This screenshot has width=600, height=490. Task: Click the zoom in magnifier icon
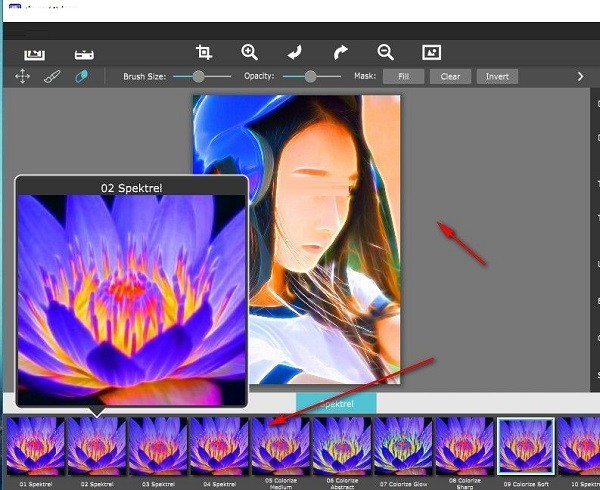tap(249, 52)
